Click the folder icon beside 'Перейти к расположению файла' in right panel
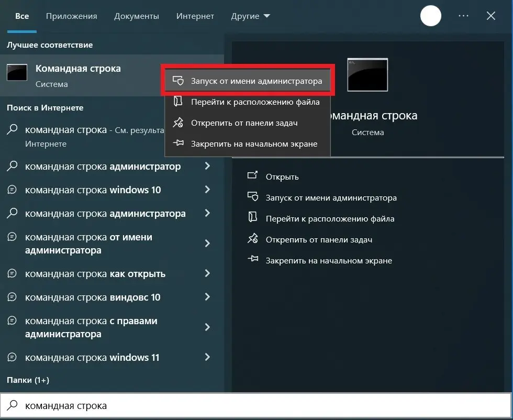513x420 pixels. pos(253,218)
